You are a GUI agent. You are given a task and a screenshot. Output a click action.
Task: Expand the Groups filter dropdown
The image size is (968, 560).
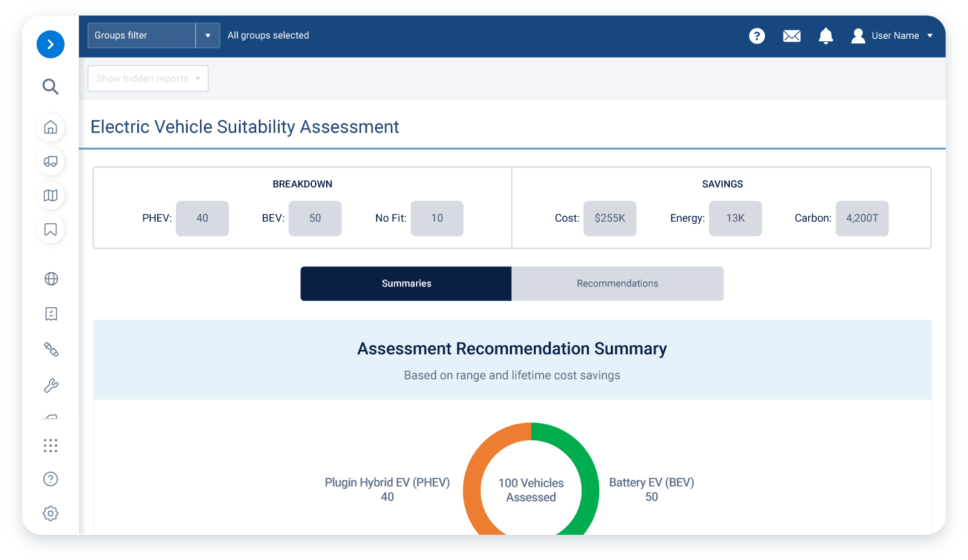[207, 35]
